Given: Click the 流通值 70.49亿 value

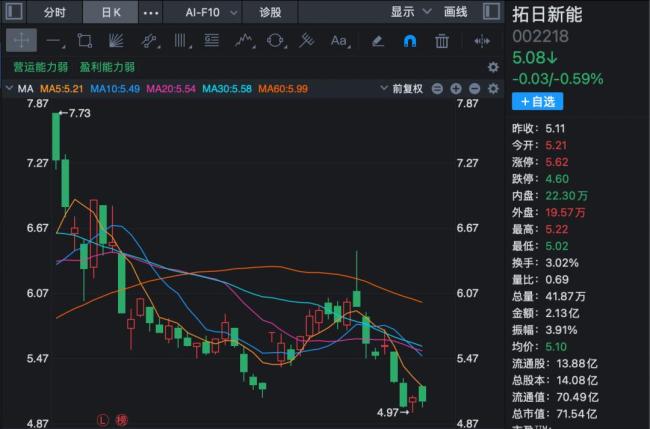Looking at the screenshot, I should coord(577,397).
